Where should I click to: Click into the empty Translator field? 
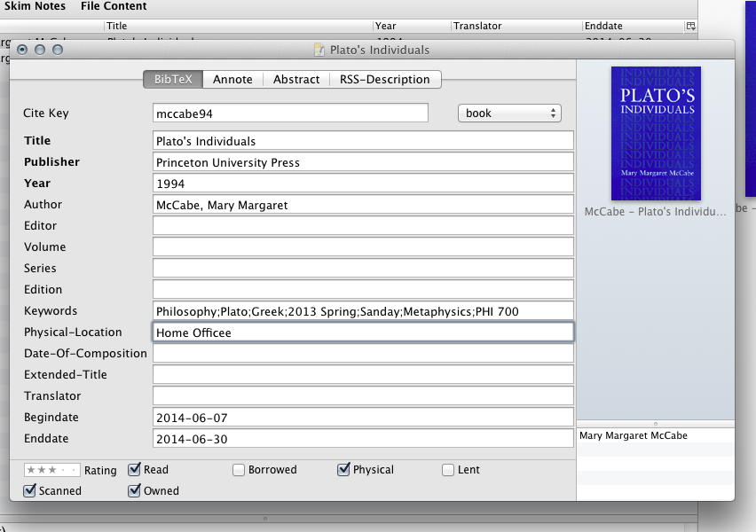tap(363, 395)
